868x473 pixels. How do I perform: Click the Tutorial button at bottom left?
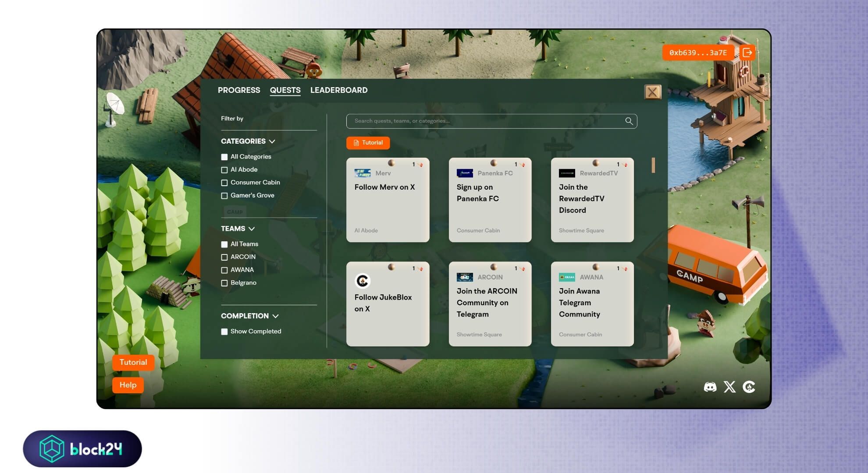tap(133, 362)
